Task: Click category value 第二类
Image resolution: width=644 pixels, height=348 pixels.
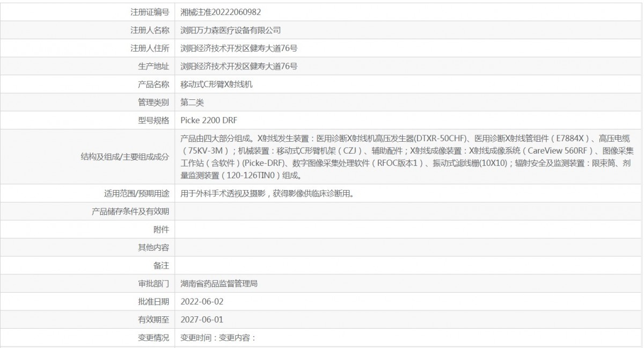Action: pyautogui.click(x=192, y=102)
